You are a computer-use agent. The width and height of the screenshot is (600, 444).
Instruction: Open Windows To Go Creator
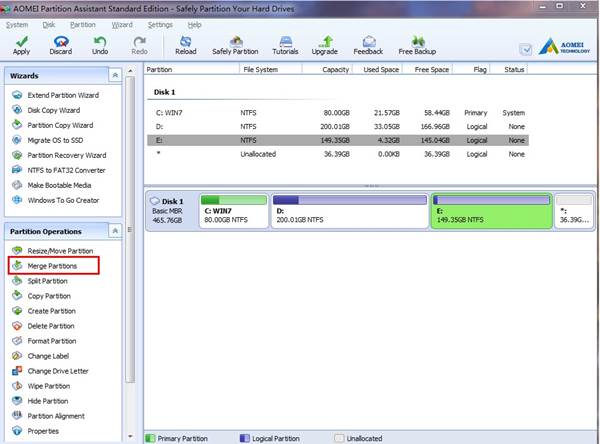[56, 200]
